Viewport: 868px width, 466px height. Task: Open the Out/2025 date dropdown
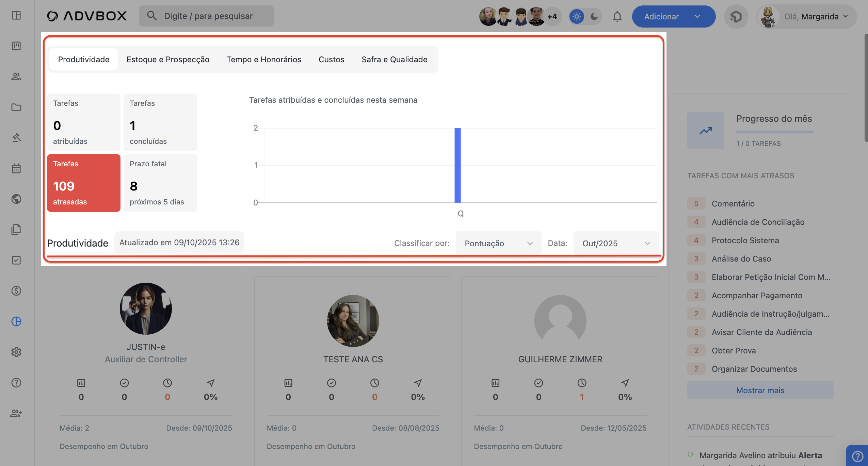tap(616, 243)
